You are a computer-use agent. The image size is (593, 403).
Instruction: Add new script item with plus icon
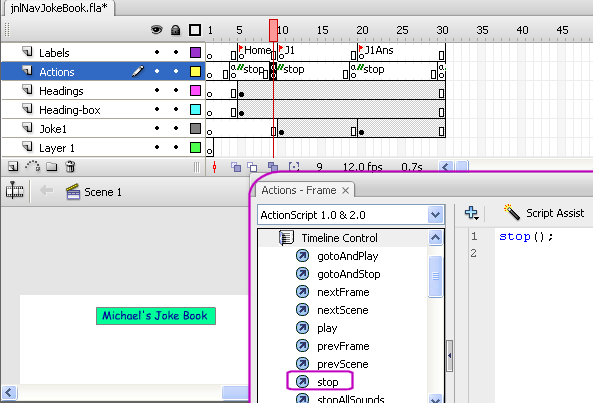coord(472,213)
